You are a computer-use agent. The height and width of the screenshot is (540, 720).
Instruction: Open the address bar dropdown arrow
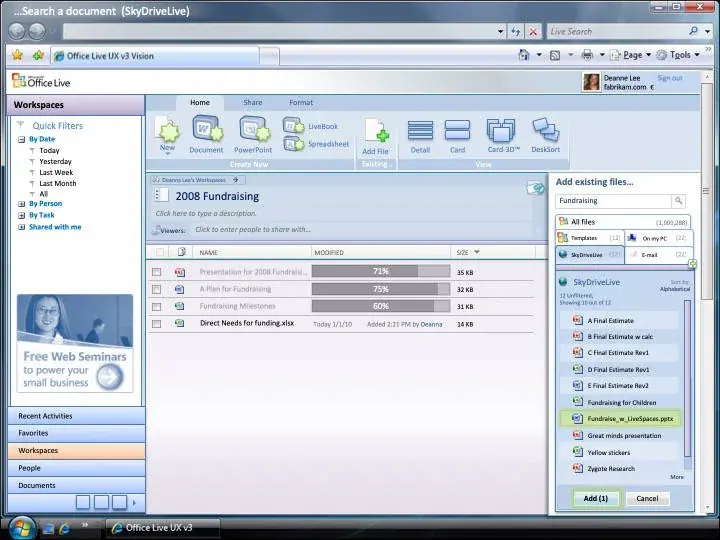pos(501,32)
